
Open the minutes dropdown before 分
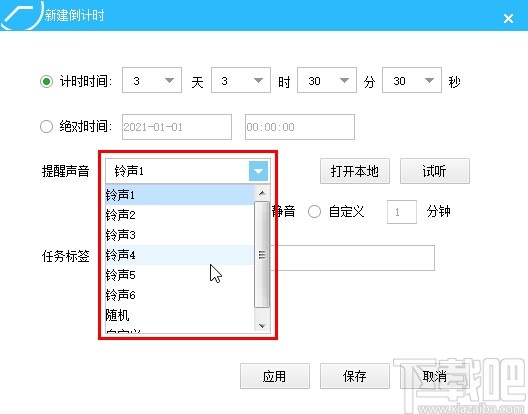tap(327, 80)
